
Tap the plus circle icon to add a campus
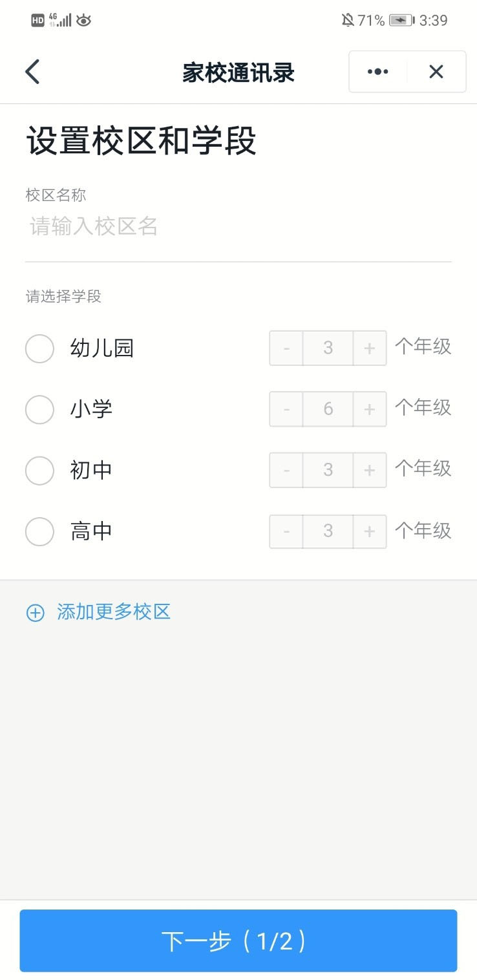(x=35, y=613)
